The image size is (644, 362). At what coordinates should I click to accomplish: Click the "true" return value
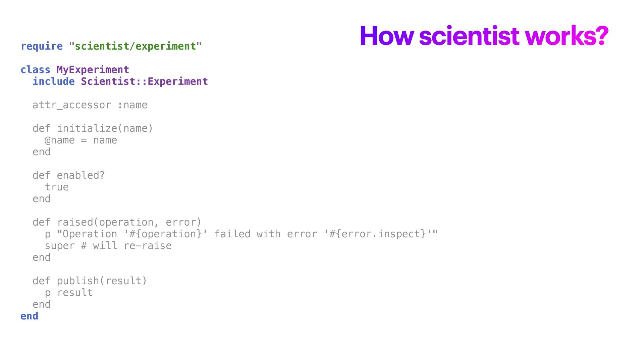(x=57, y=187)
